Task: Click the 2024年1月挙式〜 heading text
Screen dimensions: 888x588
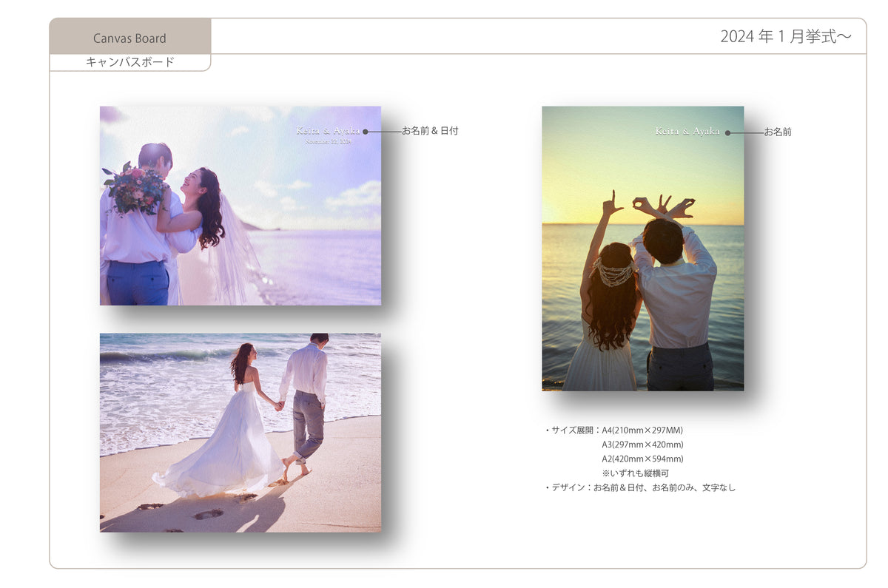Action: (x=784, y=36)
